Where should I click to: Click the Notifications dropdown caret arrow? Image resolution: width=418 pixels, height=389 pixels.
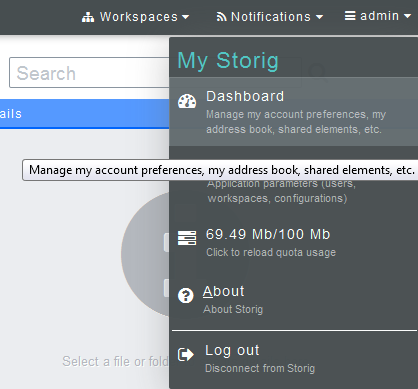click(319, 17)
